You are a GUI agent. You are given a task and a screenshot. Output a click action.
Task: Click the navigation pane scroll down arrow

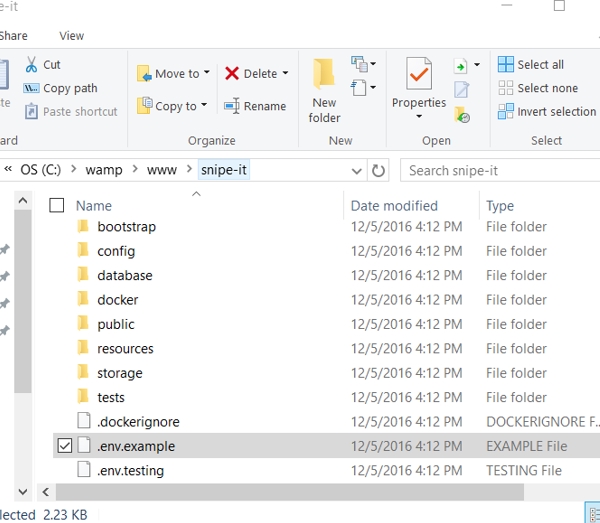pos(23,492)
